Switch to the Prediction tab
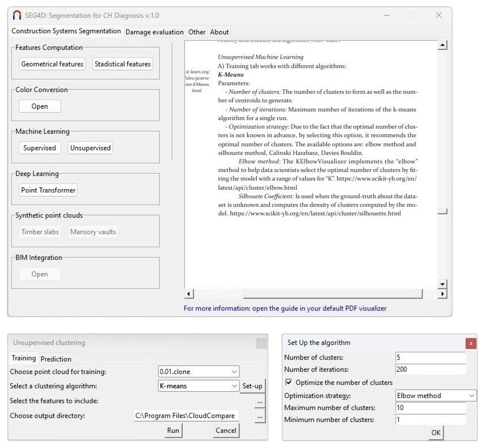This screenshot has height=448, width=483. pos(56,359)
